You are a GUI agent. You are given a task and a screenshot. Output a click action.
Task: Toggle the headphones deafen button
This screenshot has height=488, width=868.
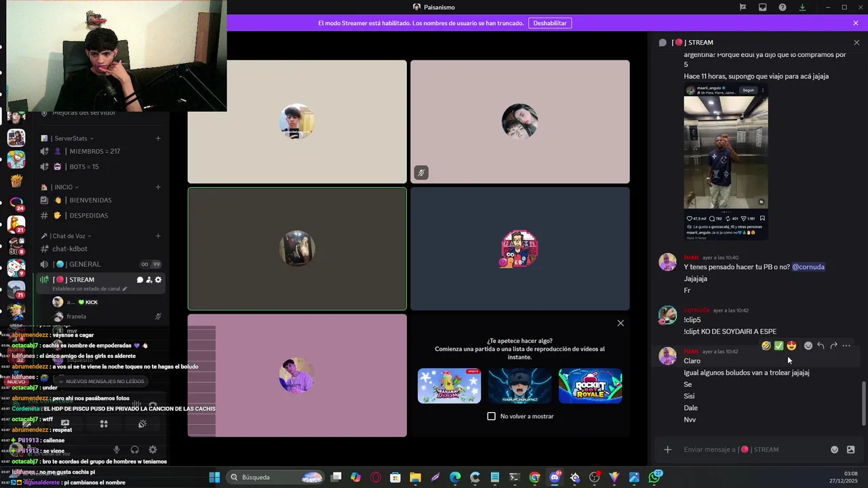(135, 449)
